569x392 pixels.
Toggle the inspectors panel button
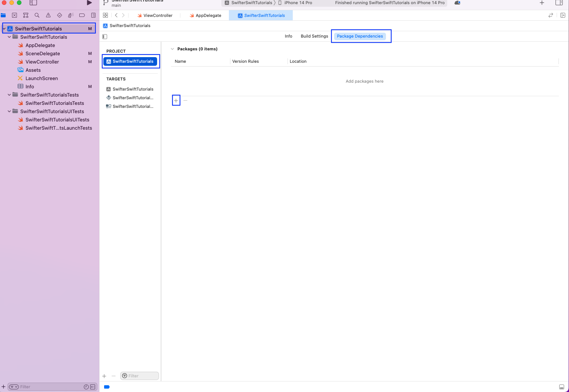pos(559,3)
